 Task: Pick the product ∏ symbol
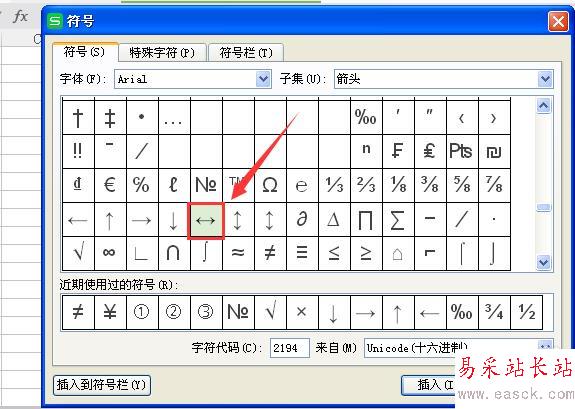[x=366, y=219]
